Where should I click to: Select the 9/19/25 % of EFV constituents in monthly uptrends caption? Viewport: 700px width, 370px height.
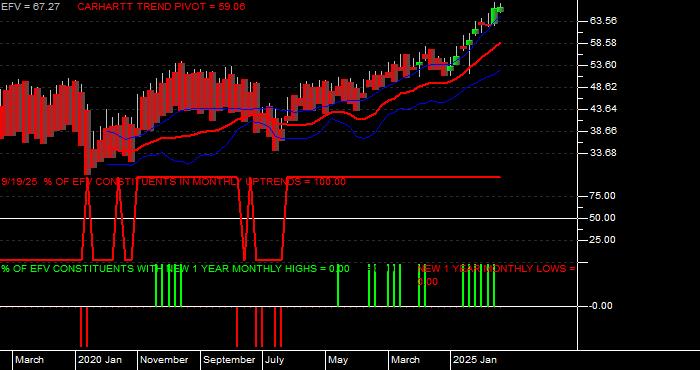(174, 182)
